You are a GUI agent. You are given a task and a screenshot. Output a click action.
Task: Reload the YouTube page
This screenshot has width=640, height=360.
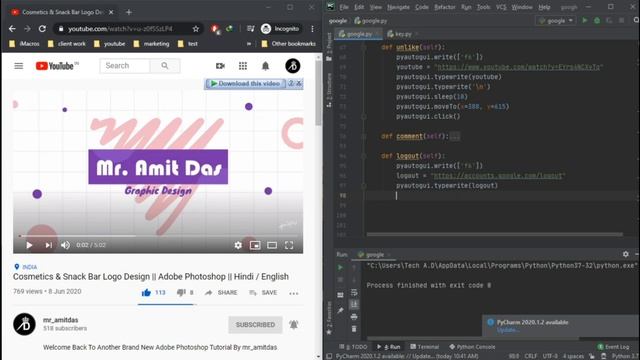[x=42, y=29]
